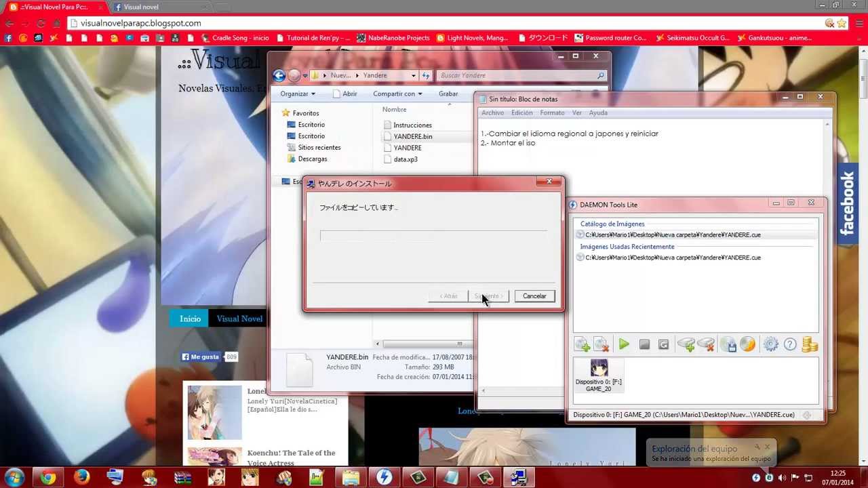This screenshot has width=868, height=488.
Task: Click Grabar button in Explorer toolbar
Action: click(x=448, y=94)
